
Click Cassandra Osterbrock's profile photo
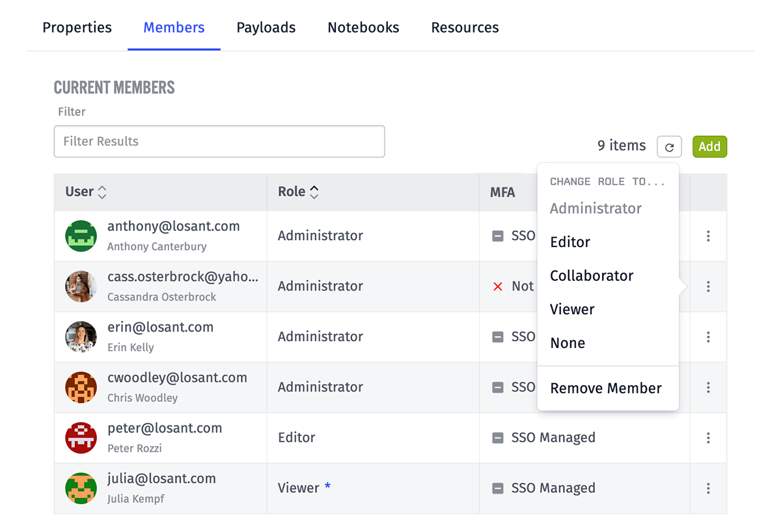81,286
